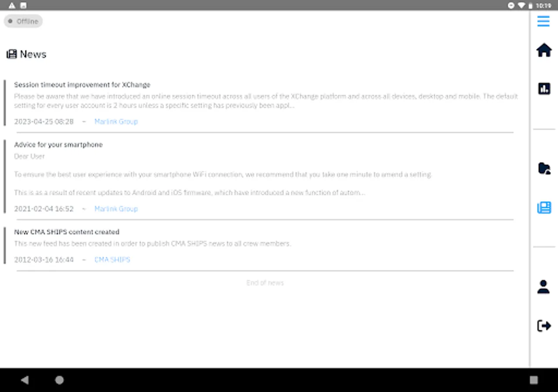This screenshot has width=558, height=392.
Task: Follow the CMA SHIPS source link
Action: 112,260
